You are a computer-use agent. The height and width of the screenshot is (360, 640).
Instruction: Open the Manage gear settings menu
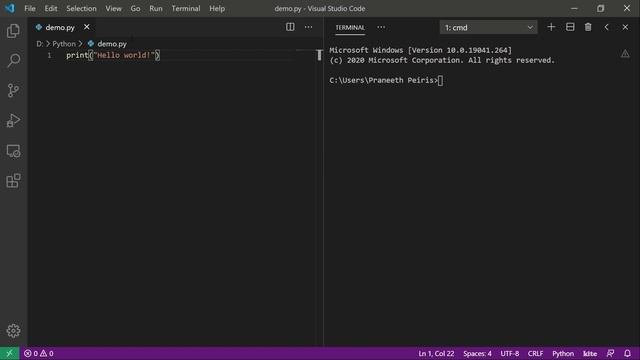(x=13, y=331)
